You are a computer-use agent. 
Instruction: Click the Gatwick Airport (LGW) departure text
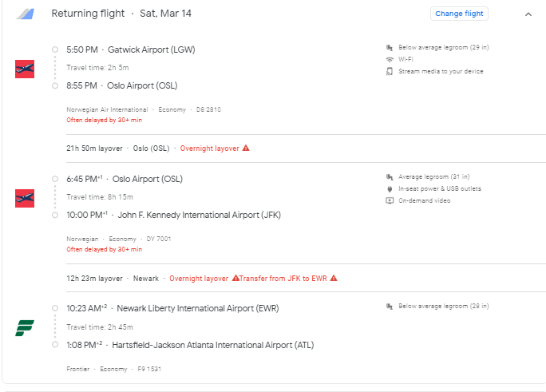[x=151, y=49]
